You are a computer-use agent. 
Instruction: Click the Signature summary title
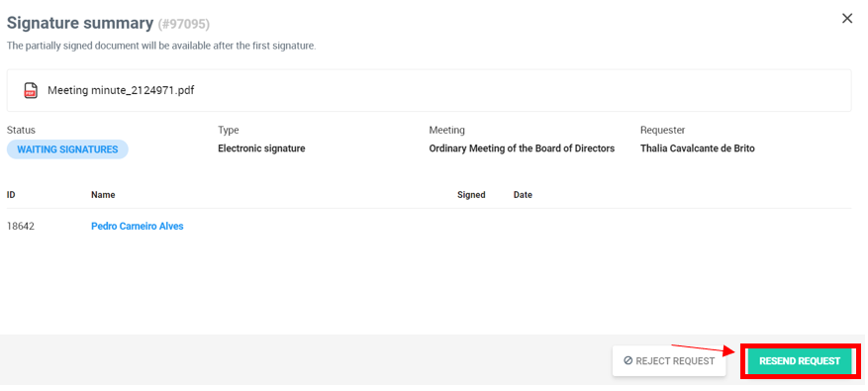[x=80, y=23]
